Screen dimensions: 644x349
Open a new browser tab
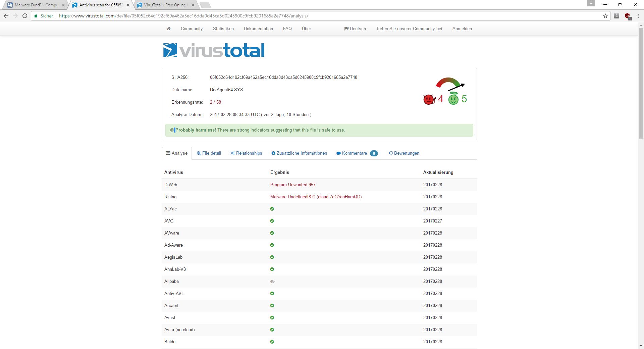(x=205, y=5)
